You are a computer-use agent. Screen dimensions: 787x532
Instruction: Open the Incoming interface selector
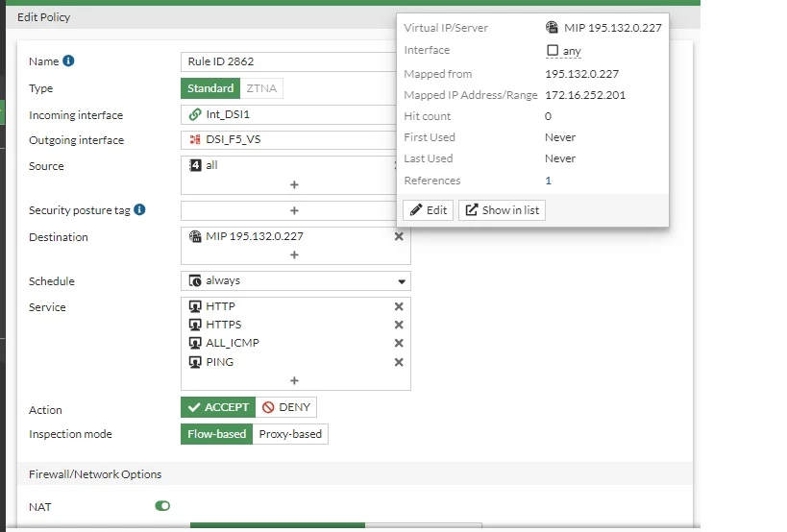[x=288, y=115]
